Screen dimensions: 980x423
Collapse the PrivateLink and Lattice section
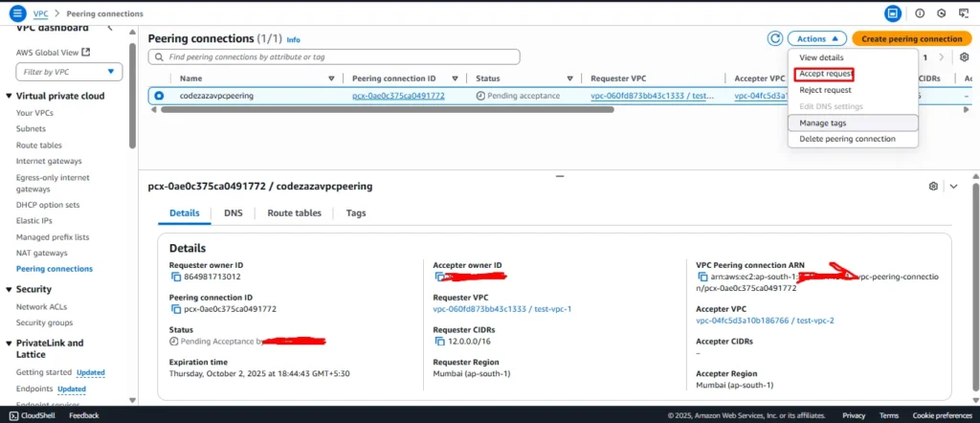tap(9, 343)
